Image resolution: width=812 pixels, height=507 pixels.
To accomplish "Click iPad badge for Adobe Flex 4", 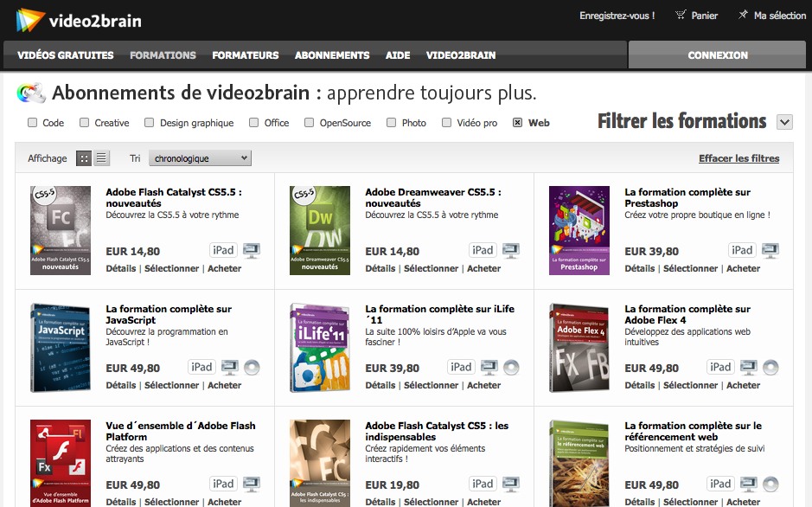I will coord(720,367).
